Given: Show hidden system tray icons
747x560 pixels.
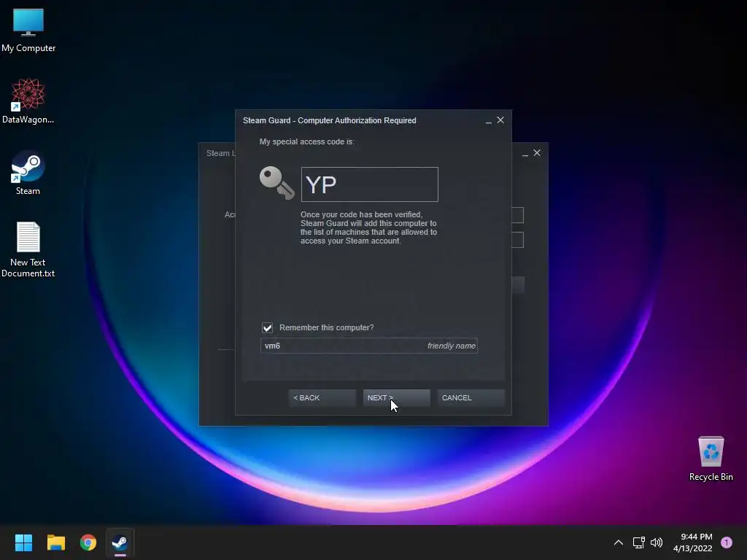Looking at the screenshot, I should (x=619, y=542).
